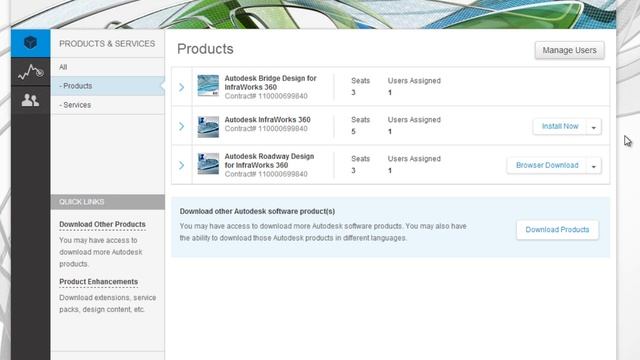640x360 pixels.
Task: Click the Contract number under Autodesk InfraWorks 360
Action: [x=266, y=129]
